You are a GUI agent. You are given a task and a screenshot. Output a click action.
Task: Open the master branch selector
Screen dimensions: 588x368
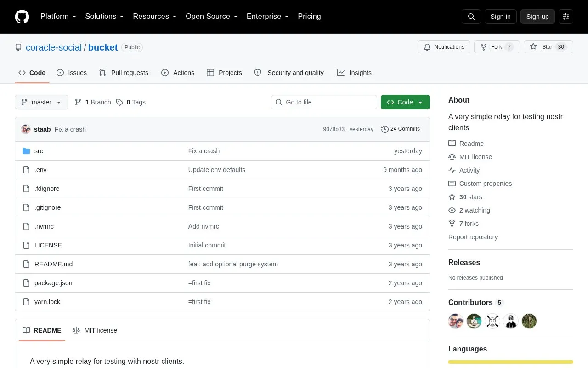[41, 102]
